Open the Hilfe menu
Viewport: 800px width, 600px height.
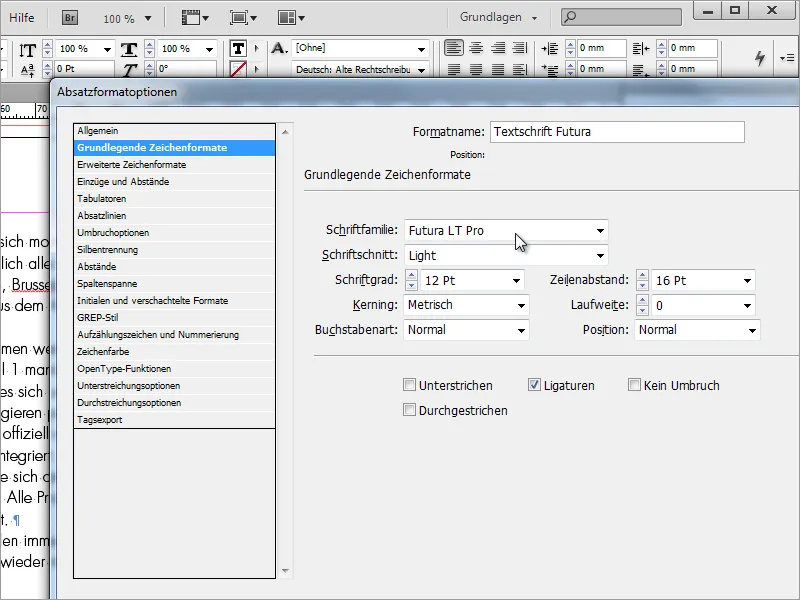coord(22,18)
